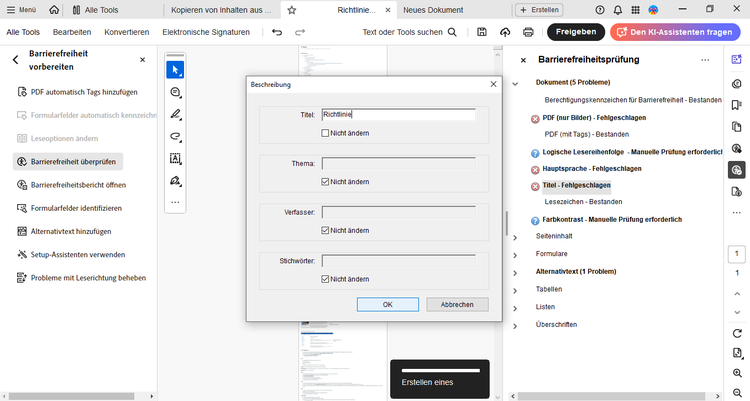Open options ellipsis of Barrierefreiheitsprüfung panel

click(x=705, y=60)
